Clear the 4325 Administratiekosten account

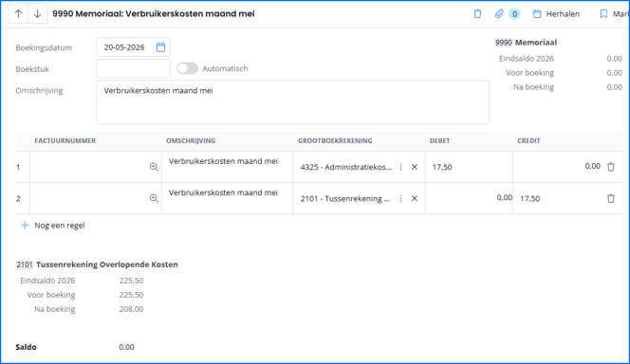pyautogui.click(x=415, y=167)
